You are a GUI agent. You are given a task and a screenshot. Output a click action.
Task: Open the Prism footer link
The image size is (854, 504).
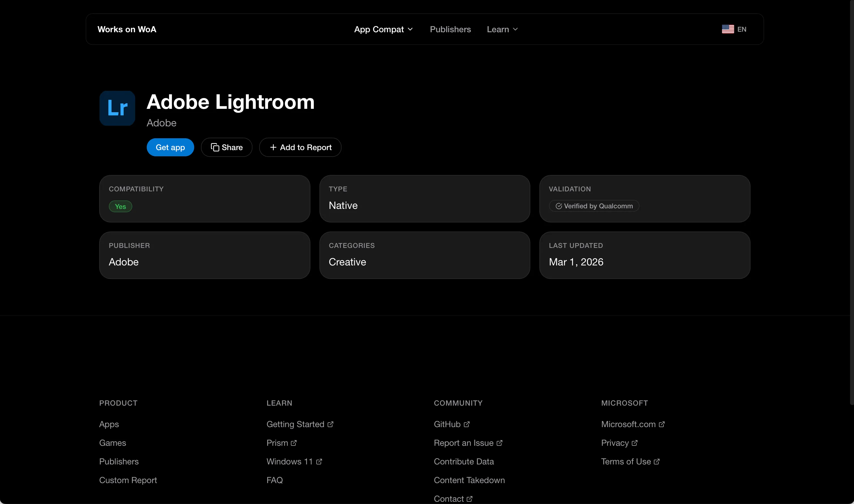[282, 443]
